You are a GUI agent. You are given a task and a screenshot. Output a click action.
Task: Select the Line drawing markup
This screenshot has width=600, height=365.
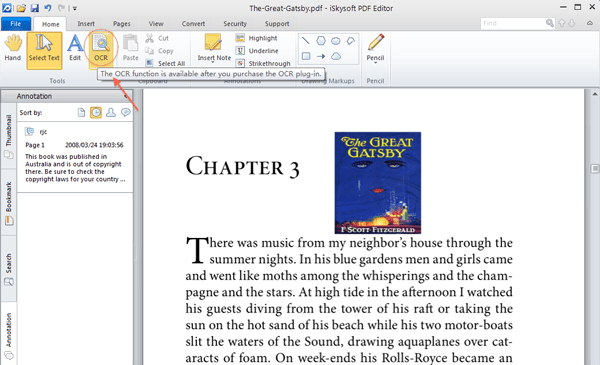click(x=305, y=41)
